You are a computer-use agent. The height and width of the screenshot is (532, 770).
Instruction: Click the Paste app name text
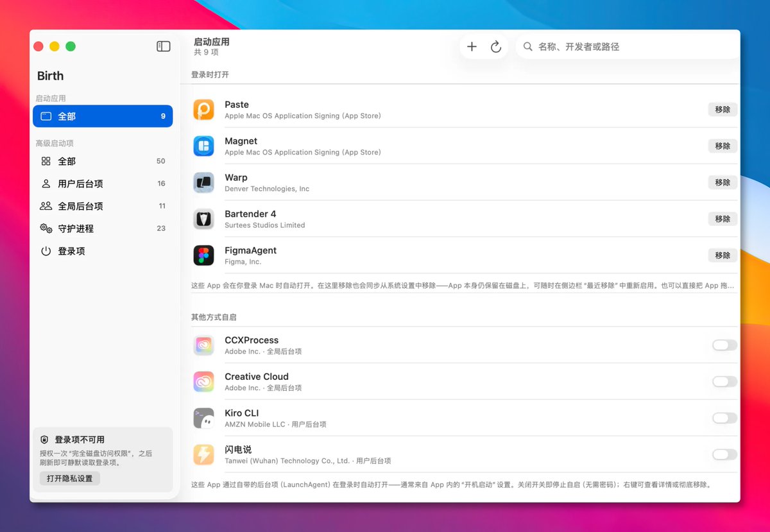point(237,105)
